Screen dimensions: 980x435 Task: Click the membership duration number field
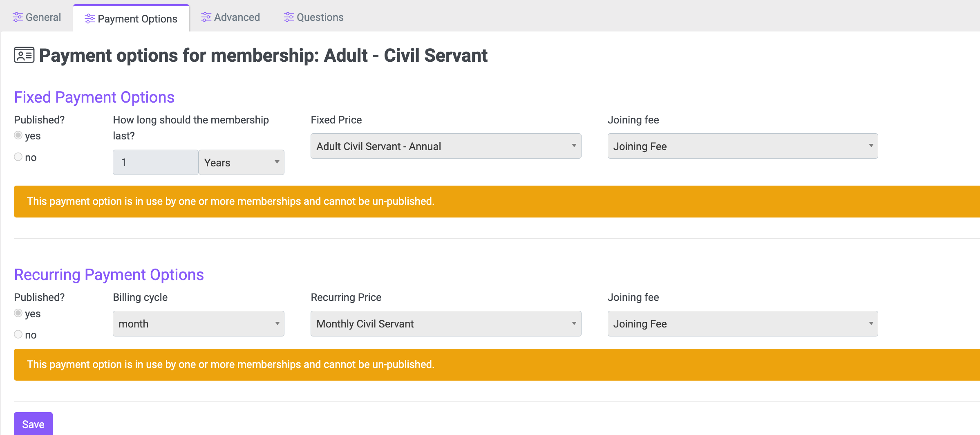tap(156, 162)
